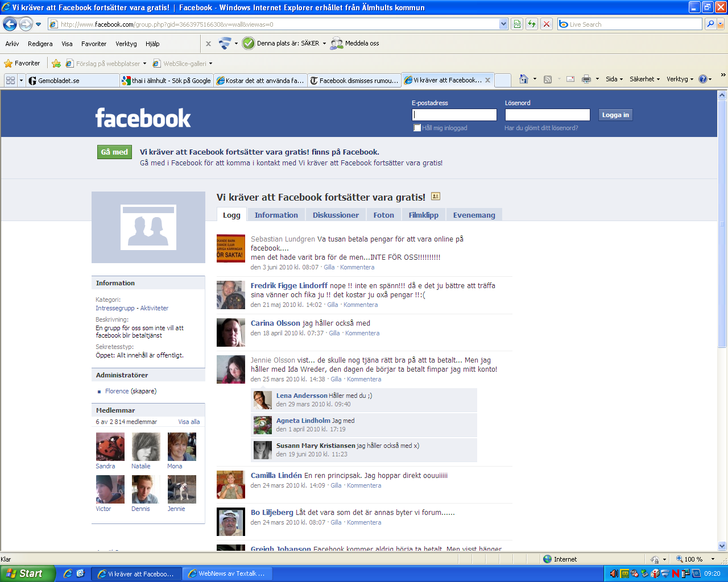Click the group type icon beside title

436,196
